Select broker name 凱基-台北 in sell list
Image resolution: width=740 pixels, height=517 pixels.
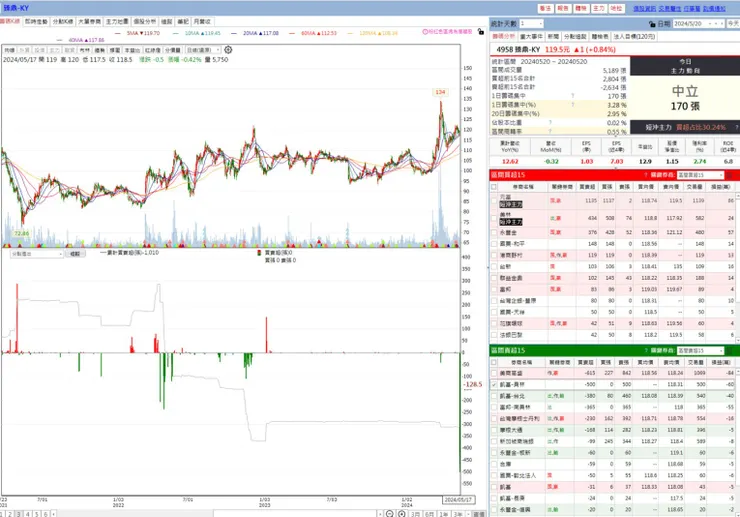click(x=512, y=396)
